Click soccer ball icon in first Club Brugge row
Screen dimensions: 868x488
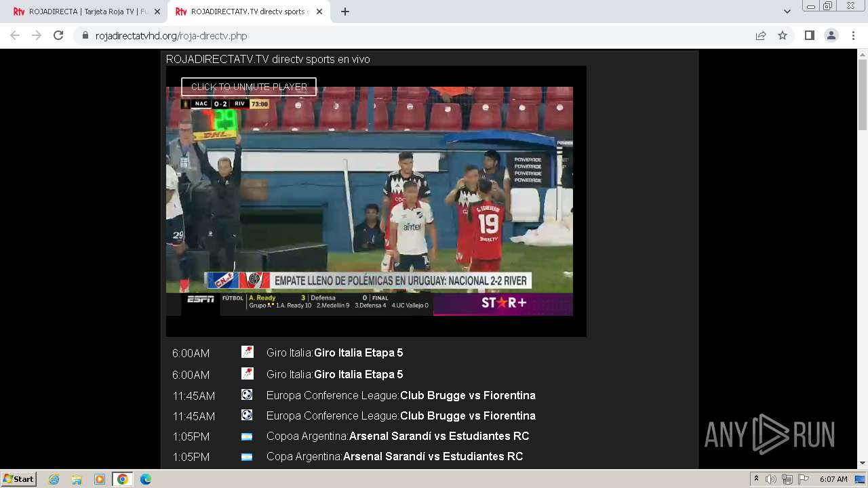(x=247, y=394)
